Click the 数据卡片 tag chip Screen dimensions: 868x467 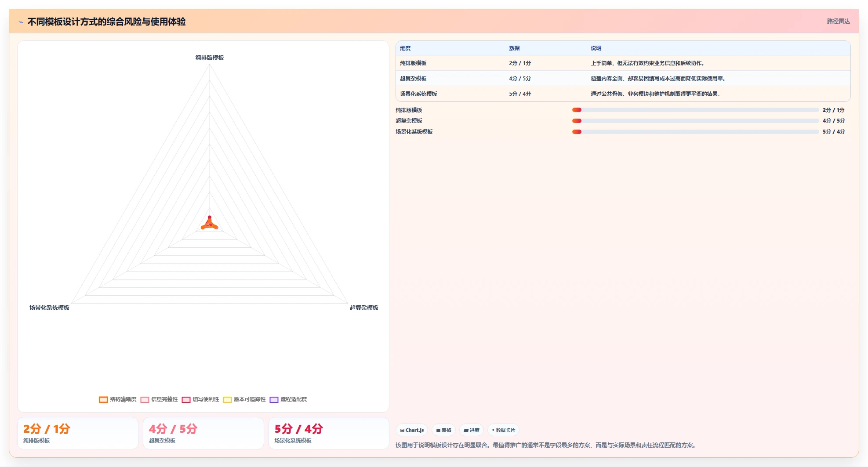click(x=503, y=430)
